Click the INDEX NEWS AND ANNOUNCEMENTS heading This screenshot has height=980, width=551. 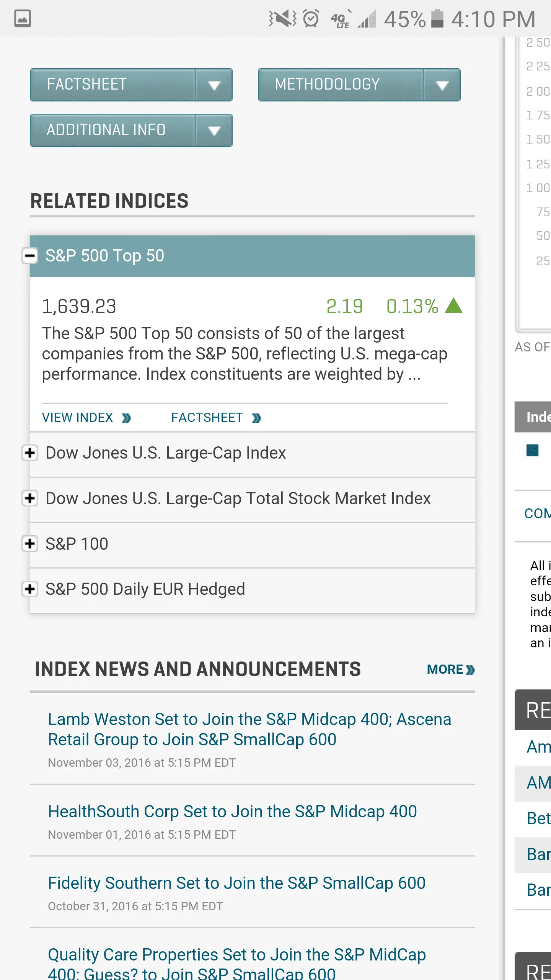click(198, 669)
